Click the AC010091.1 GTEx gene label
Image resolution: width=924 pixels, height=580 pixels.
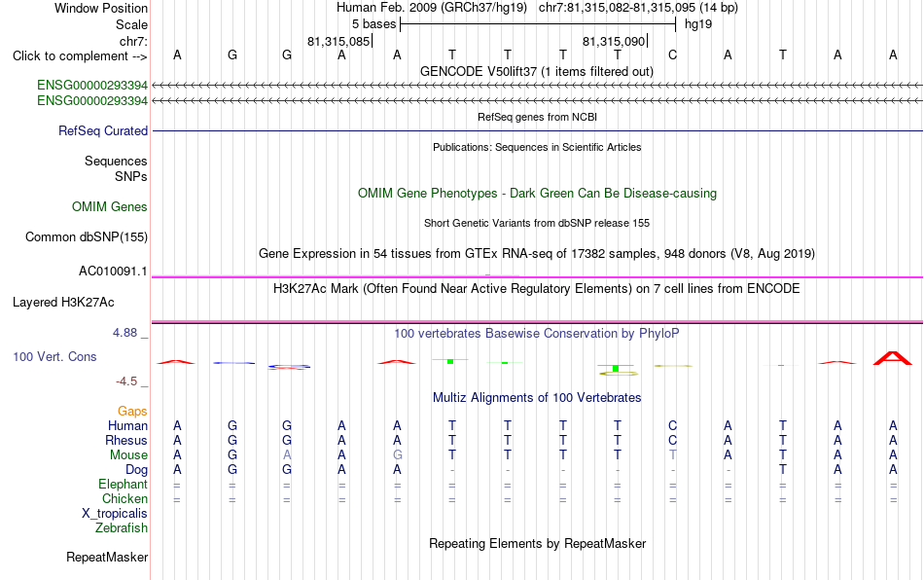[113, 272]
